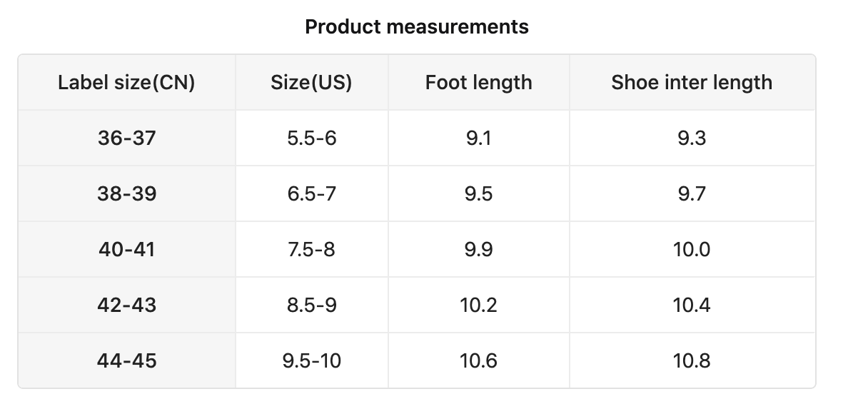Click the 9.5-10 US size cell
The width and height of the screenshot is (868, 404).
tap(311, 360)
